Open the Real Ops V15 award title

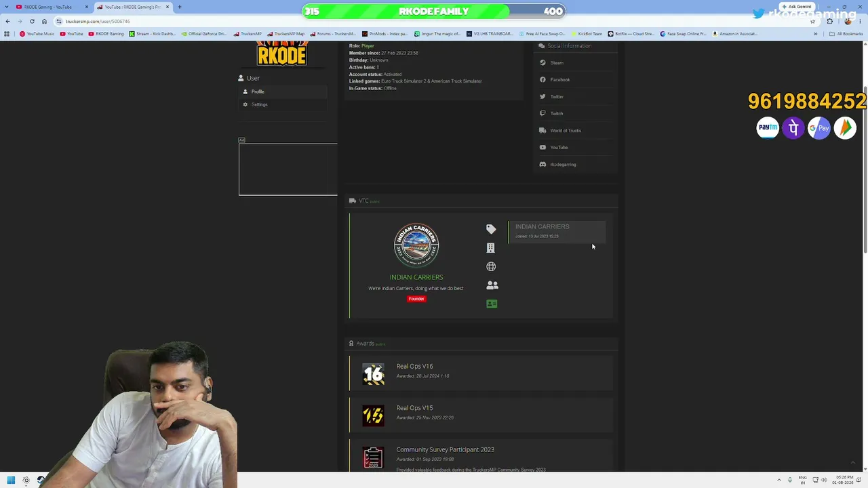414,408
